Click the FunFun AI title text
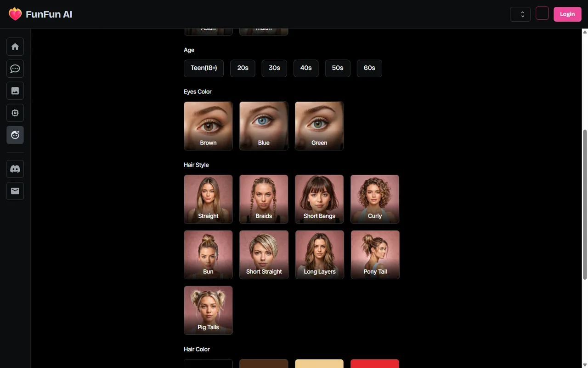The height and width of the screenshot is (368, 588). click(49, 14)
